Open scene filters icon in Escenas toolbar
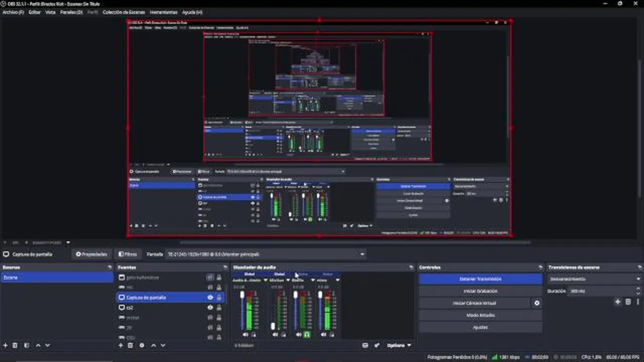Viewport: 644px width, 362px height. (27, 345)
